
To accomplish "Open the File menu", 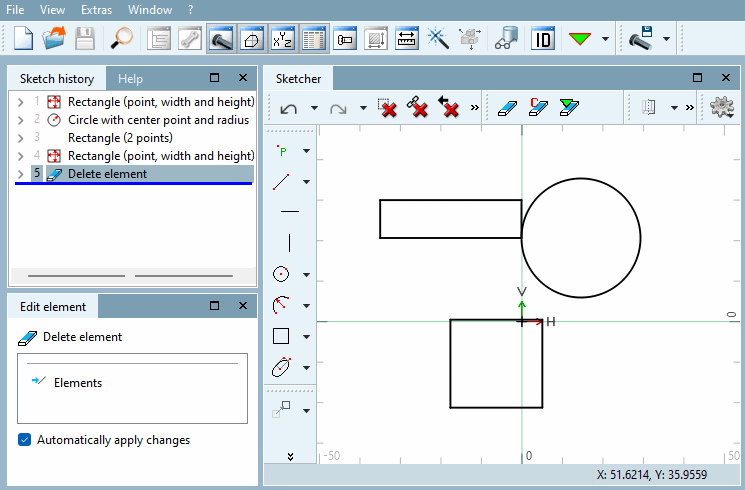I will point(15,10).
